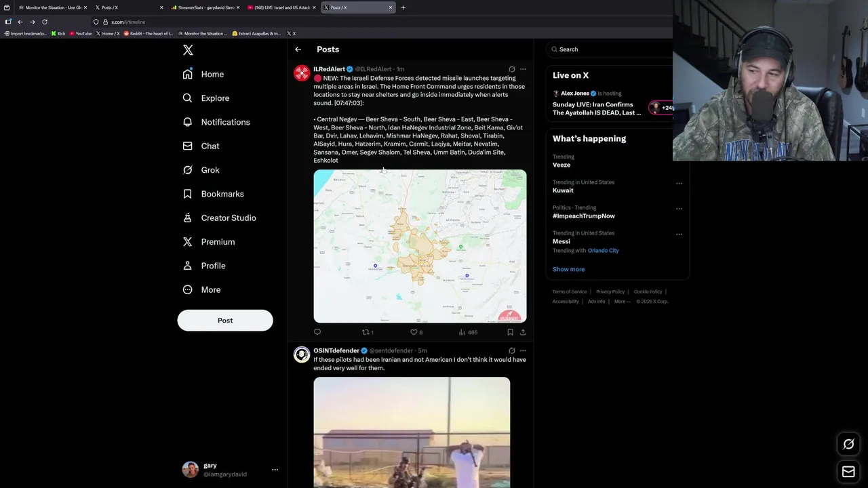Image resolution: width=868 pixels, height=488 pixels.
Task: Open three-dot menu on OSINTdefender post
Action: 523,350
